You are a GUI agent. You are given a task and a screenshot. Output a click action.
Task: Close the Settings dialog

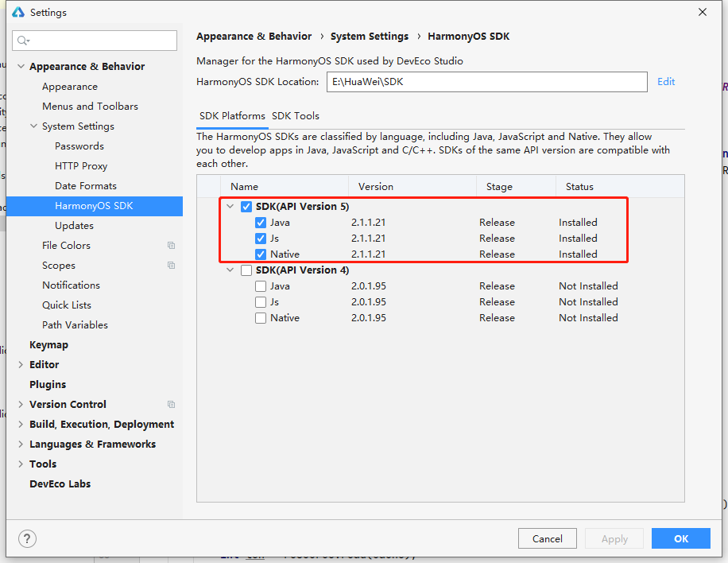coord(703,12)
